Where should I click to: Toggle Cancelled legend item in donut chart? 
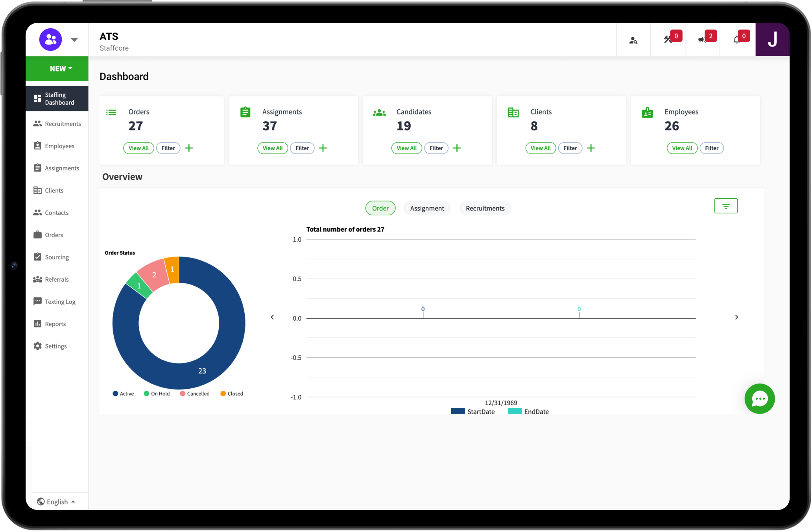point(195,393)
